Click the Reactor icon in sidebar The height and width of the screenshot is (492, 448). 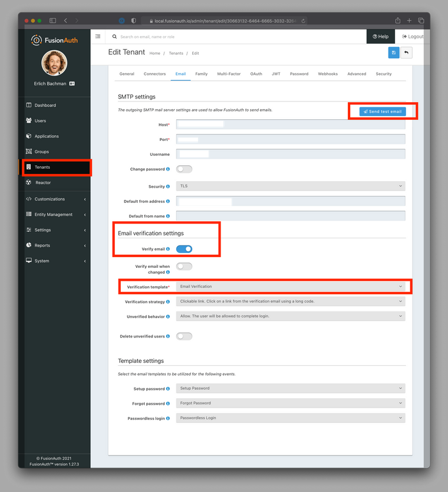(29, 182)
